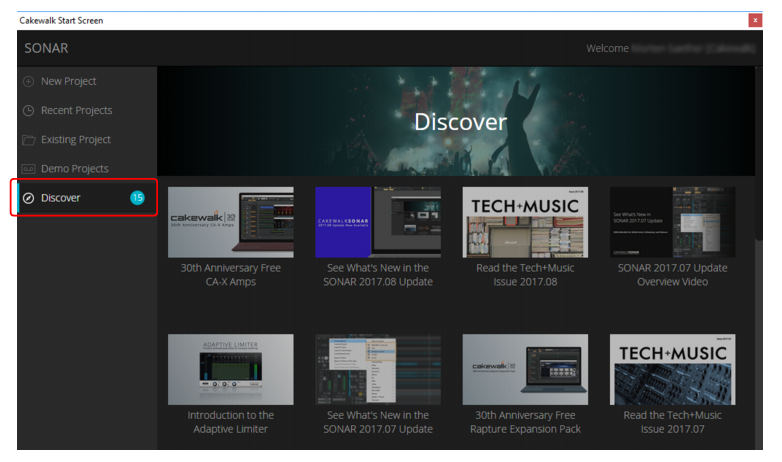Open Tech+Music Issue 2017.08 cover thumbnail
The image size is (782, 462).
[525, 223]
